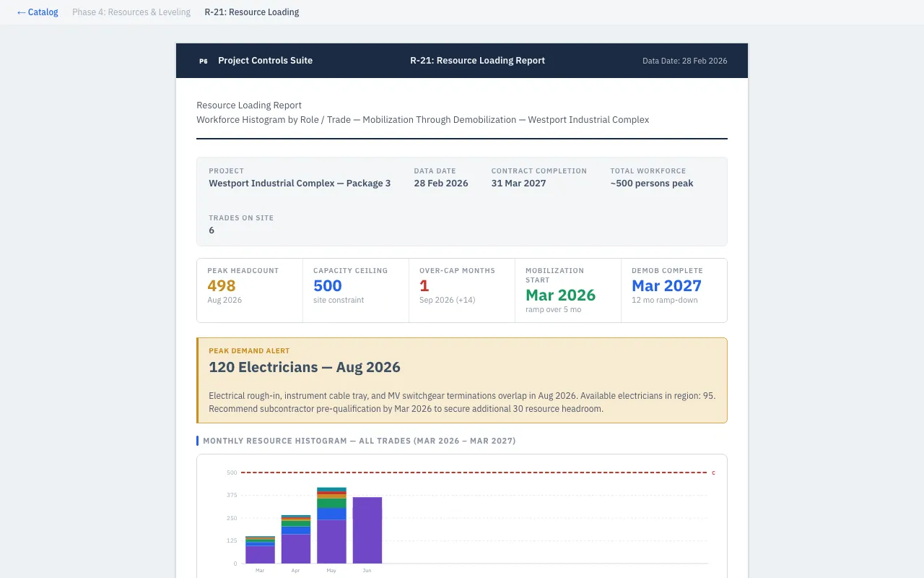Viewport: 924px width, 578px height.
Task: Go back via the Catalog link
Action: (38, 12)
